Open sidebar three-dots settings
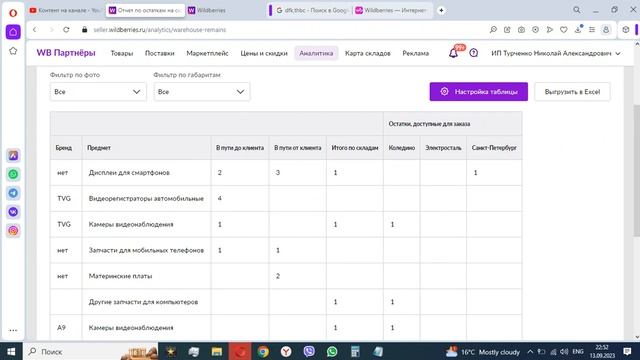This screenshot has height=360, width=640. point(13,330)
